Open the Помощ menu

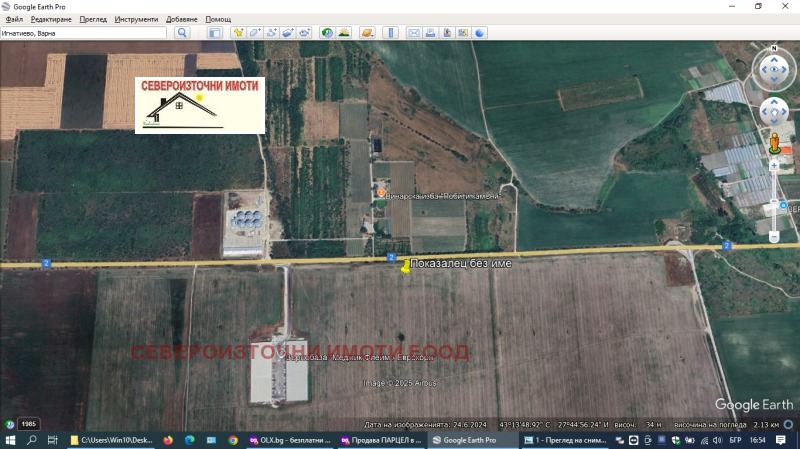point(217,19)
